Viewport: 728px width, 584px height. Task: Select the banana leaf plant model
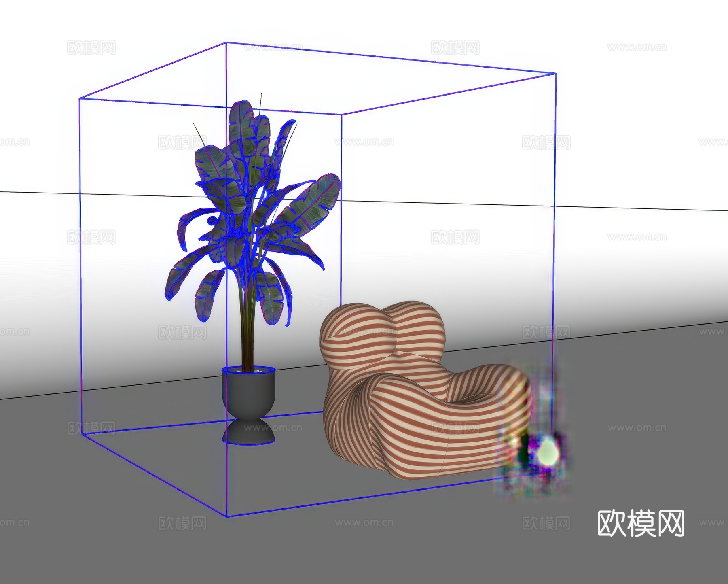click(252, 233)
